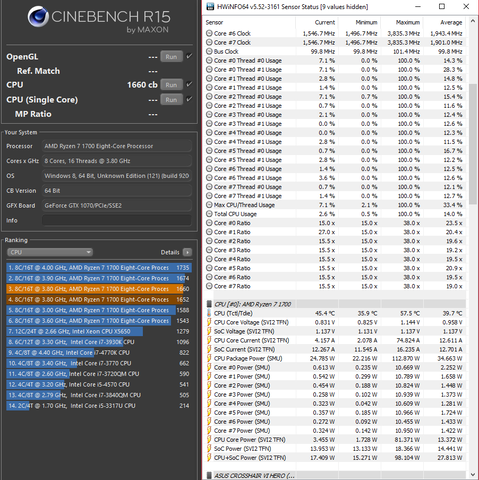This screenshot has width=479, height=480.
Task: Click the lightning icon for SoC Current
Action: pyautogui.click(x=209, y=349)
